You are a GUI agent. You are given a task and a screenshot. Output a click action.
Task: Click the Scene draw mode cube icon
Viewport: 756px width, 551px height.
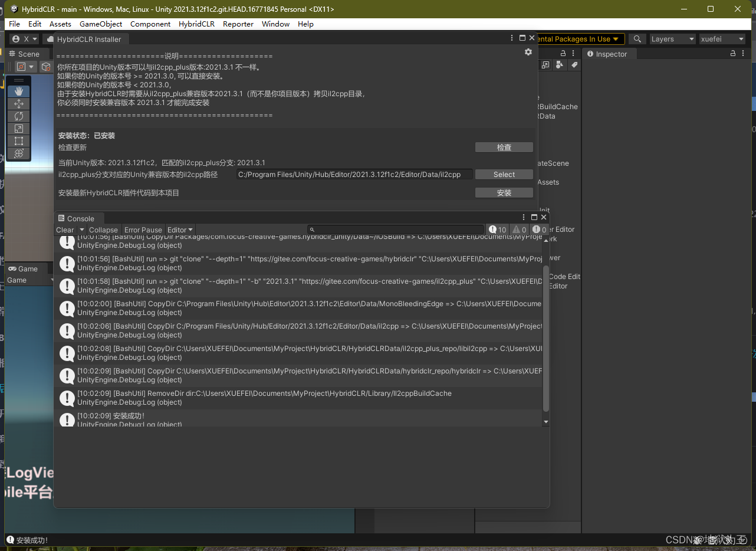click(45, 67)
